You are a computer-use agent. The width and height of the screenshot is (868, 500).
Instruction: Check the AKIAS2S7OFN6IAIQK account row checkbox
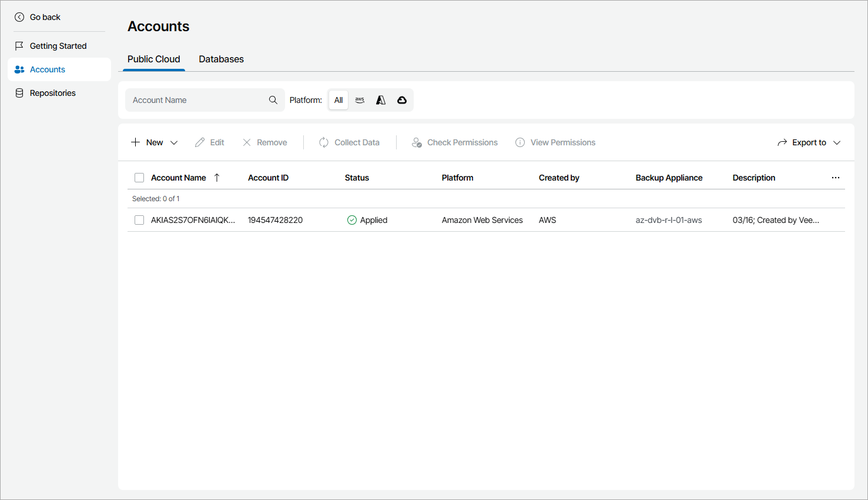click(x=139, y=220)
